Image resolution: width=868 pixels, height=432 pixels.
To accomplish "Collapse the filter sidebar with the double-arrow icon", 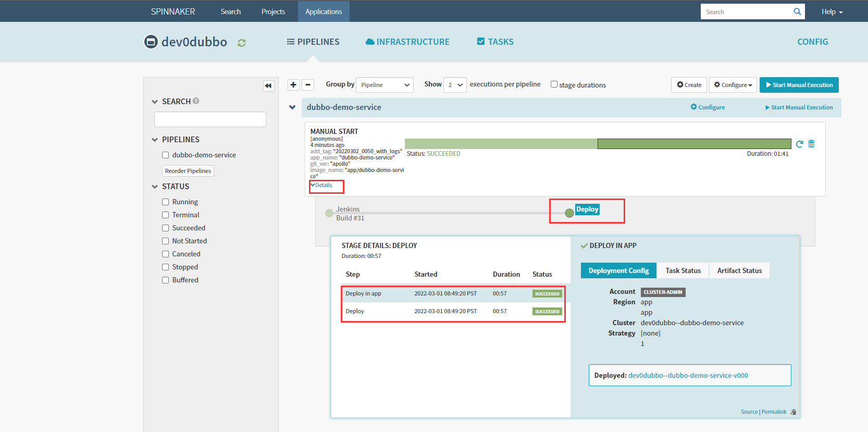I will 268,85.
